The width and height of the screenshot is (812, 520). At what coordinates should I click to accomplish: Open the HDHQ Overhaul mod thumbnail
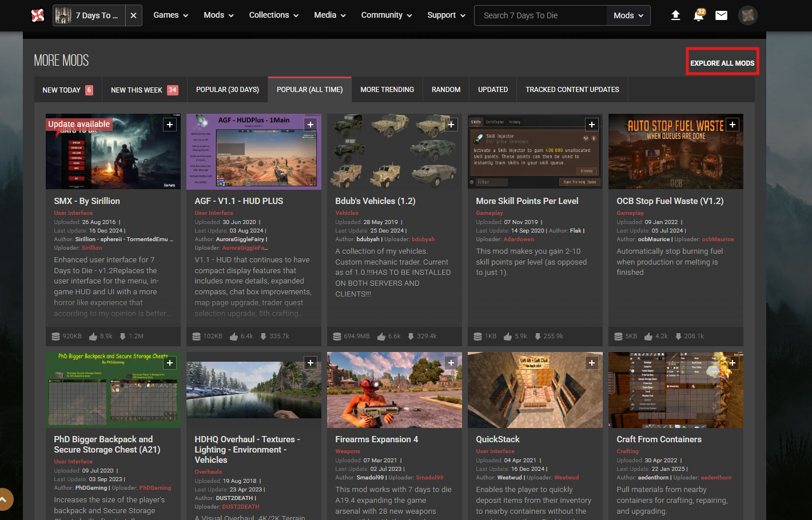pos(254,390)
